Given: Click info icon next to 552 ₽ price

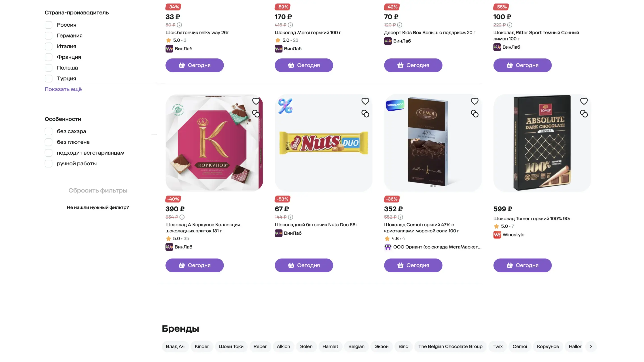Looking at the screenshot, I should [400, 217].
